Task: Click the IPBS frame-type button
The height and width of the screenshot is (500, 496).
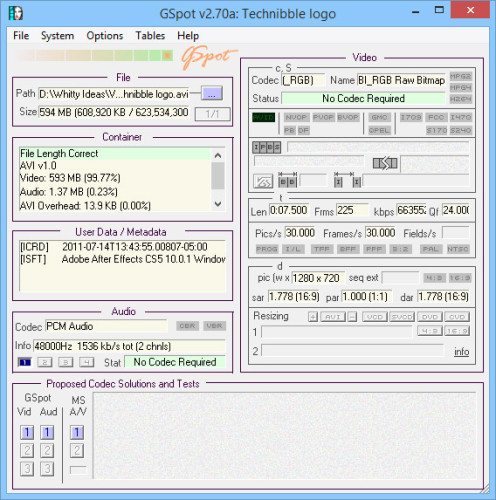Action: 267,147
